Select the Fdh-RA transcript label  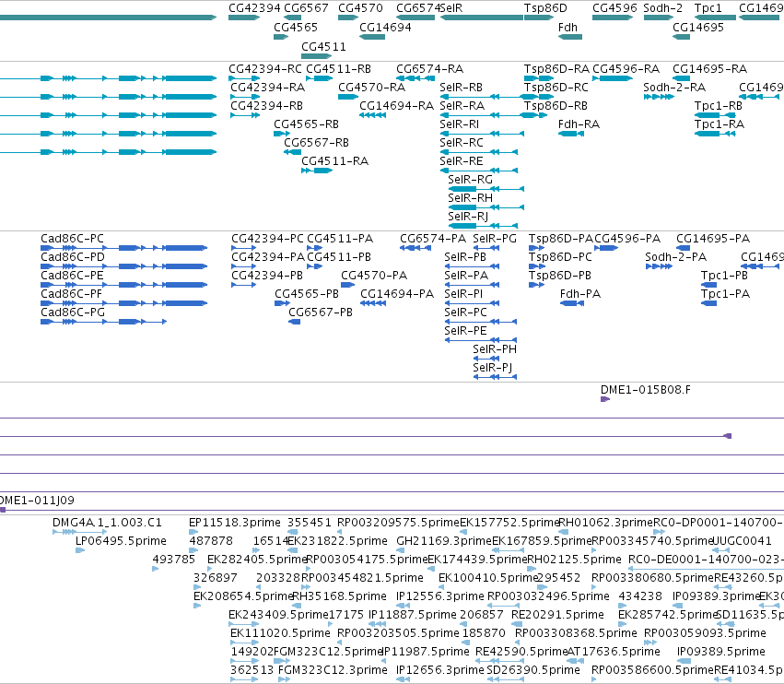[x=579, y=124]
